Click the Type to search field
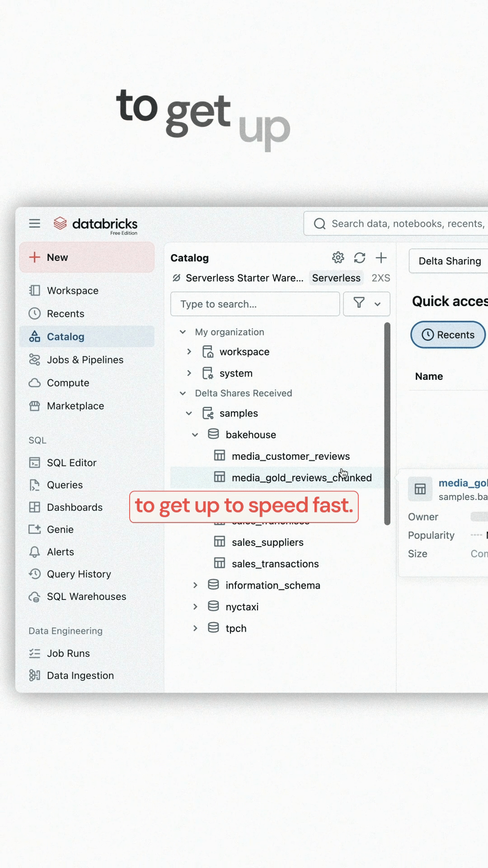The width and height of the screenshot is (488, 868). click(x=255, y=304)
